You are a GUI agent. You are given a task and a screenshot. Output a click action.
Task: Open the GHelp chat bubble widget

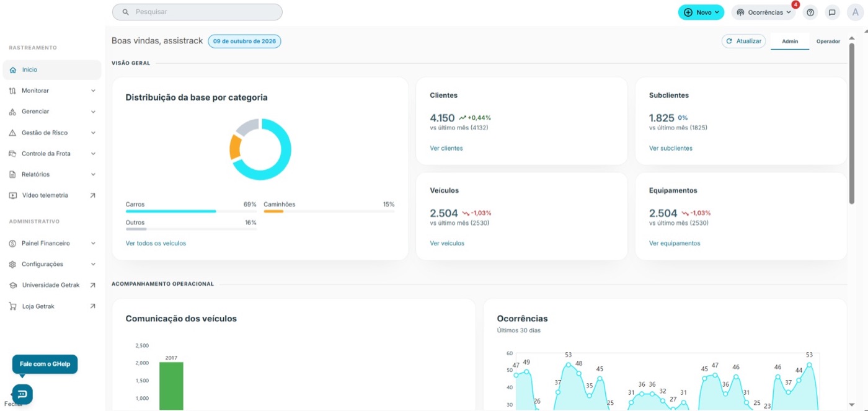point(22,394)
